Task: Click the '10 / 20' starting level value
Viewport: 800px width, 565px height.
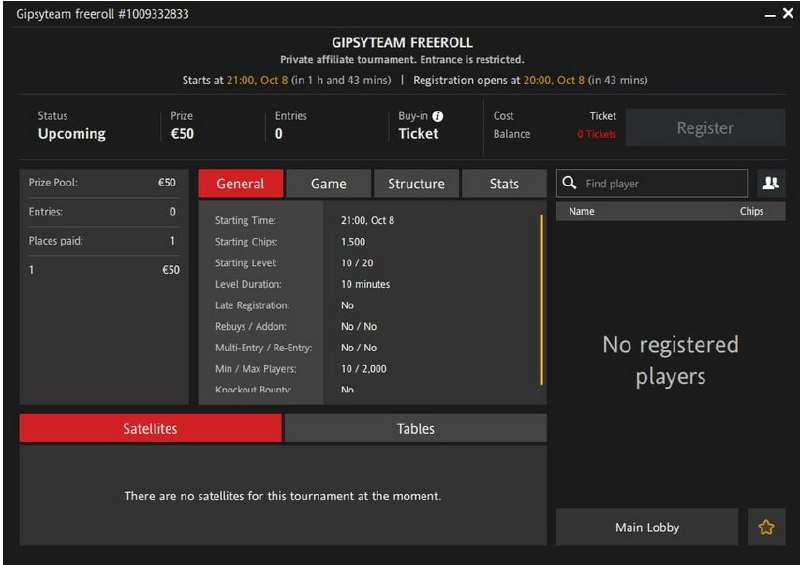Action: coord(357,263)
